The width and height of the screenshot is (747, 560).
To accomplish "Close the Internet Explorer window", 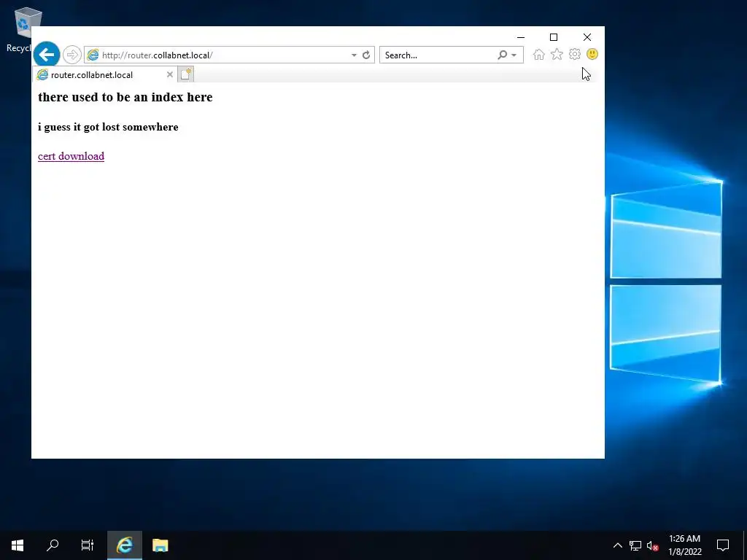I will tap(587, 37).
